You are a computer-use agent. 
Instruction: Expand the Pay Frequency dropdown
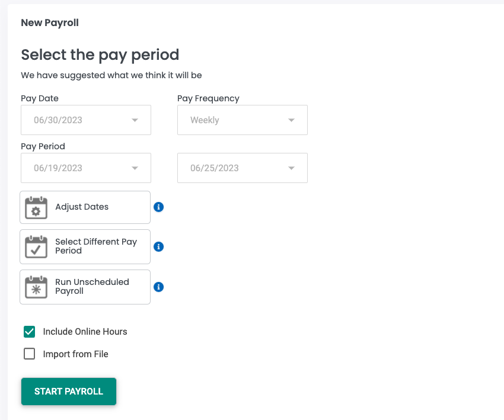coord(291,120)
